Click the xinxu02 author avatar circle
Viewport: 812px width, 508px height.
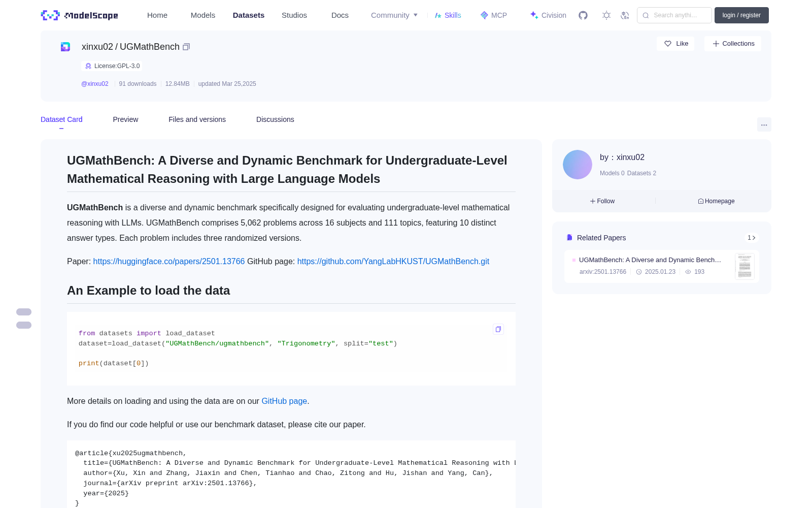(578, 165)
